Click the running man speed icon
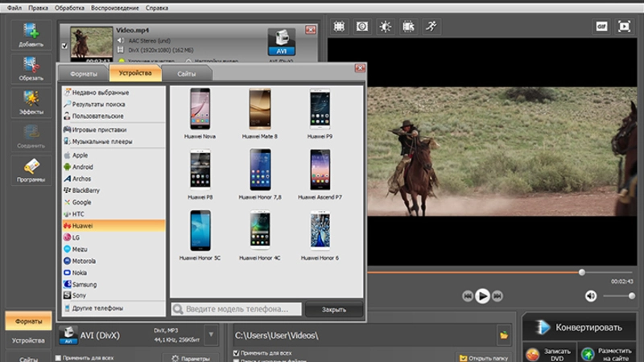This screenshot has width=644, height=362. (x=431, y=27)
